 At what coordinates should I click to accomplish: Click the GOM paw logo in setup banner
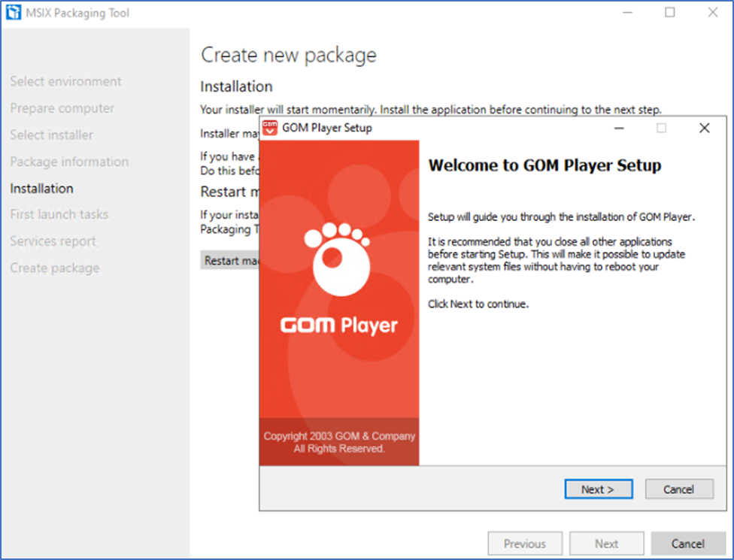[x=337, y=259]
